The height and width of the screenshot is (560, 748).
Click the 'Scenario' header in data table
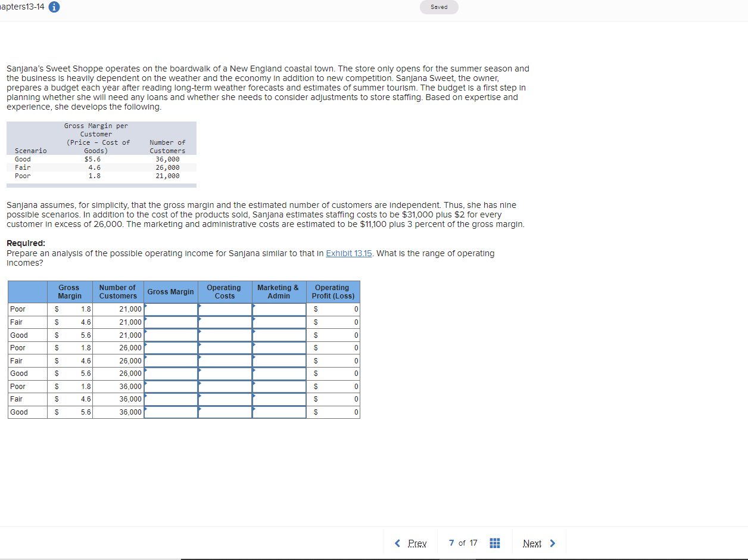pos(31,151)
